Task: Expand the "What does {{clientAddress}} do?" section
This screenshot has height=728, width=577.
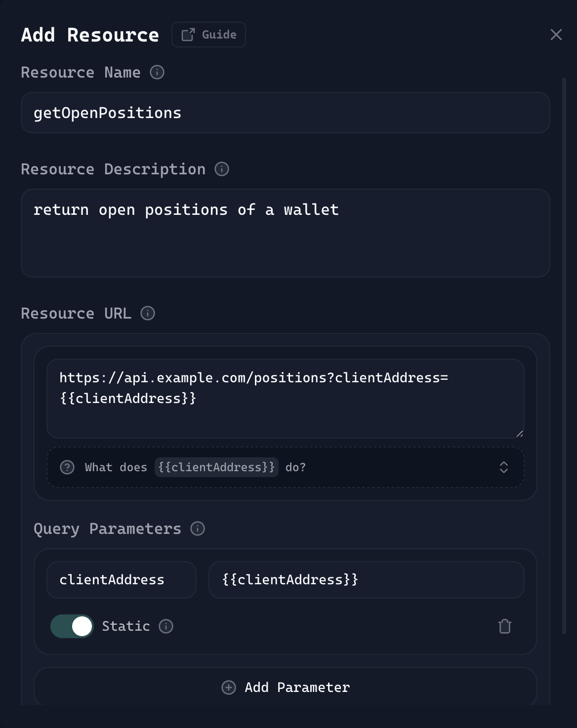Action: (285, 467)
